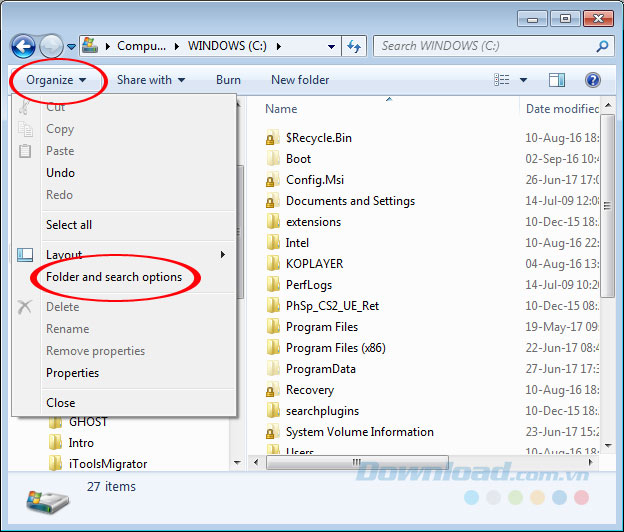The image size is (624, 532).
Task: Select the PhSp_CS2_UE_Ret folder icon
Action: click(x=273, y=306)
